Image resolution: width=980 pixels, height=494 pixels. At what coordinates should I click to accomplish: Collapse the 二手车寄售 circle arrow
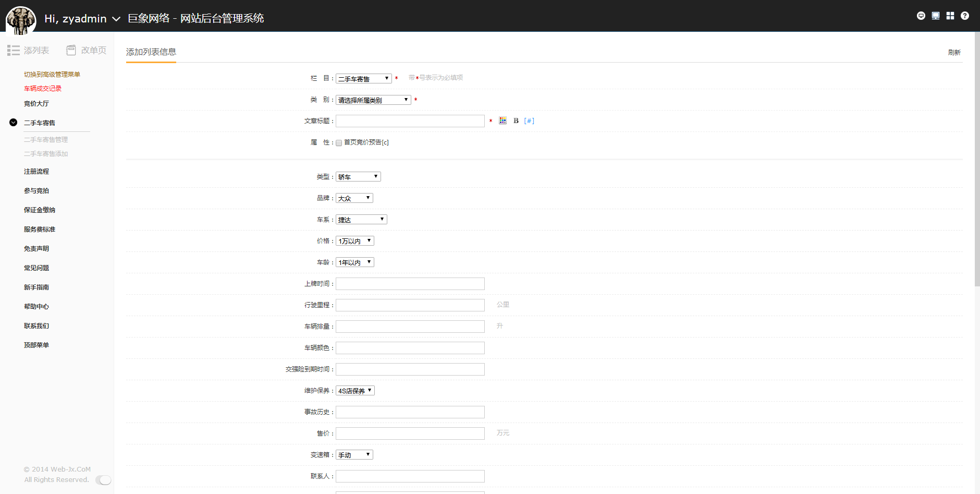click(x=14, y=123)
